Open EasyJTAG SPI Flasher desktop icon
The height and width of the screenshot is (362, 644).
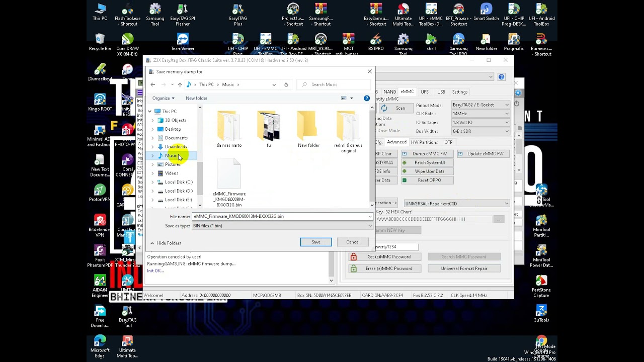point(183,15)
